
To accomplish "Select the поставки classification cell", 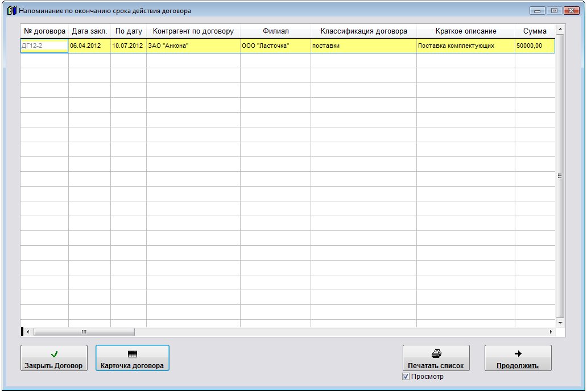I will tap(363, 46).
